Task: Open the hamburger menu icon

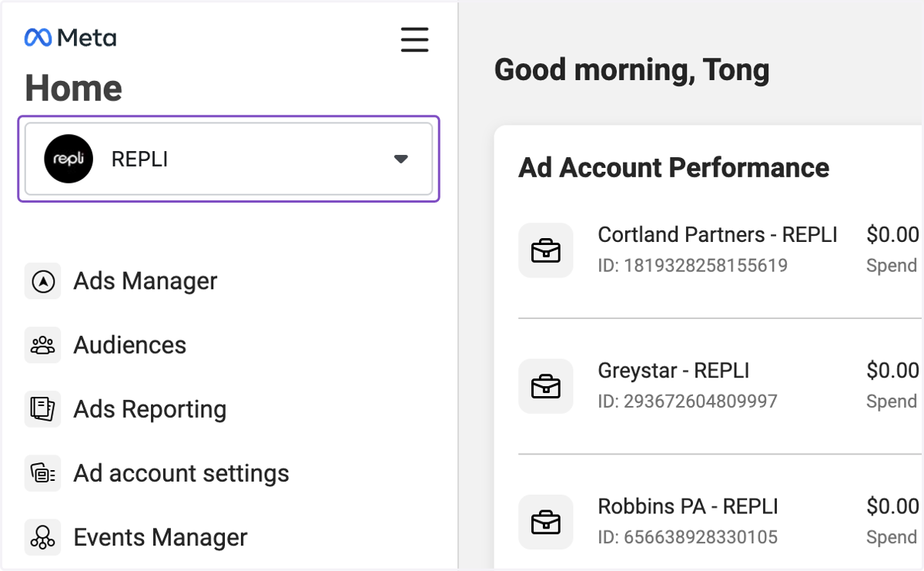Action: [x=415, y=39]
